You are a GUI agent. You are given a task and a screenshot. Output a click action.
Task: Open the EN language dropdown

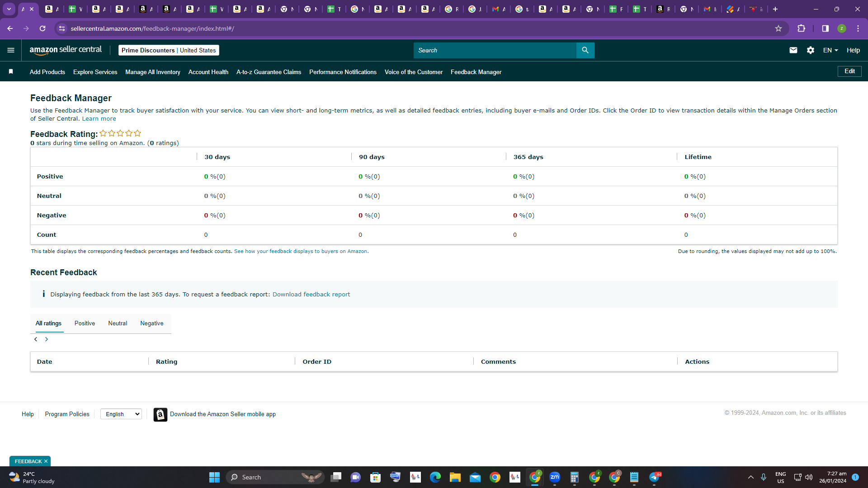click(x=830, y=50)
